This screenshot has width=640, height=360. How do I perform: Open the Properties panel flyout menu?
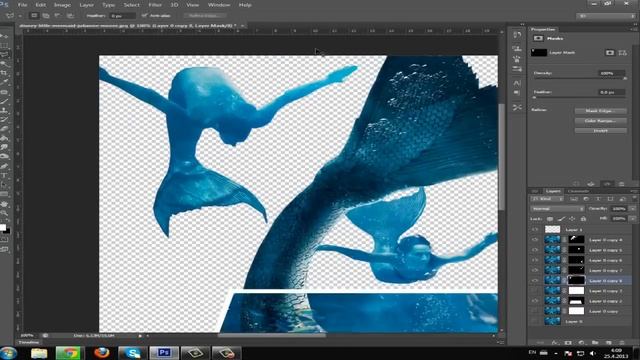634,29
